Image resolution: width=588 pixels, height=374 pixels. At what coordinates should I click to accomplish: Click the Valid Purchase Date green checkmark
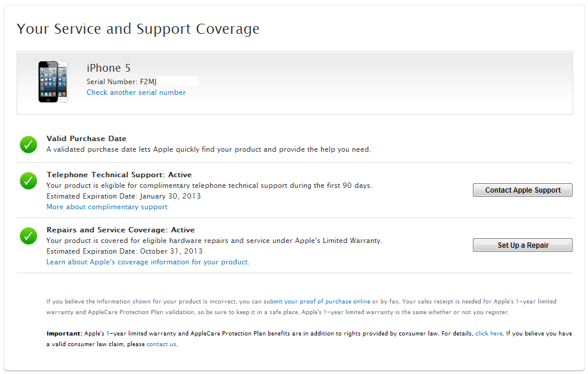[28, 145]
